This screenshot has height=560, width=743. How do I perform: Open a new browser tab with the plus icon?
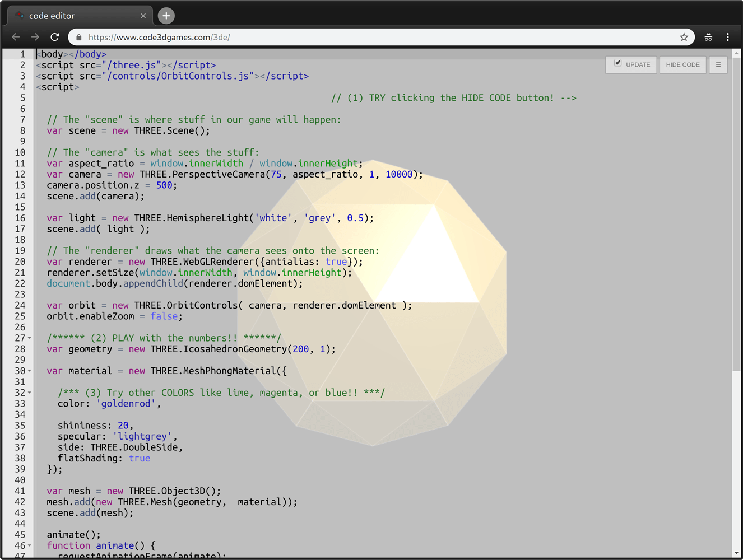[x=166, y=16]
